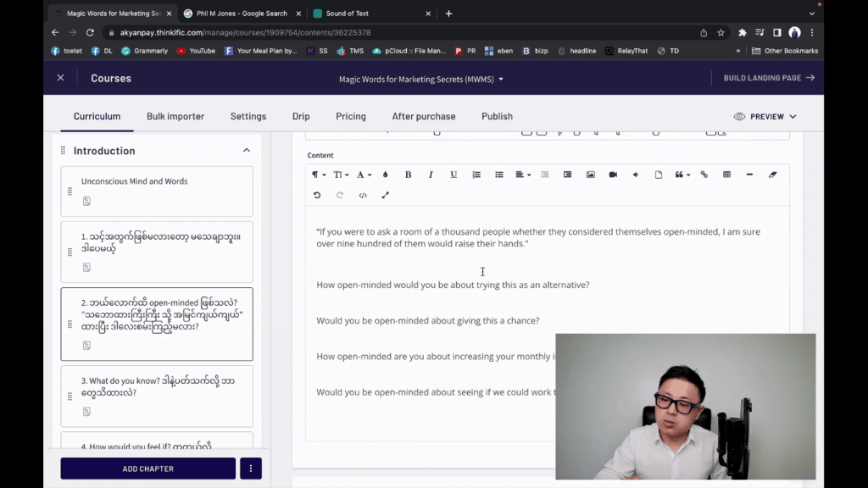The width and height of the screenshot is (868, 488).
Task: Open the text color dropdown
Action: 364,175
